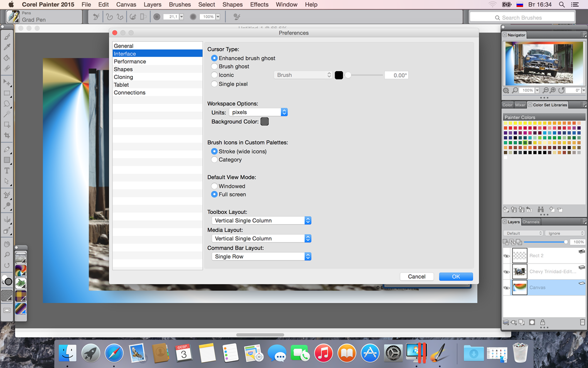Select the Rotate Page tool
This screenshot has height=368, width=588.
pos(7,265)
